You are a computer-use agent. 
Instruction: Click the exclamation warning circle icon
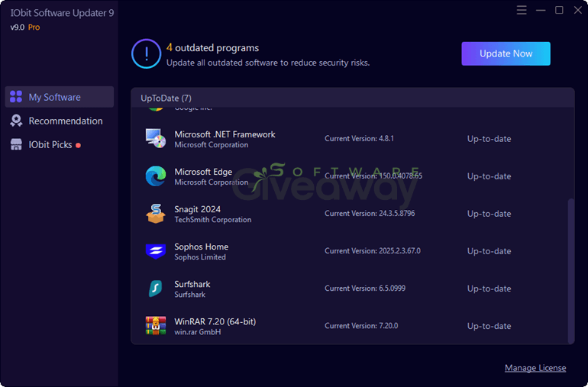click(147, 53)
